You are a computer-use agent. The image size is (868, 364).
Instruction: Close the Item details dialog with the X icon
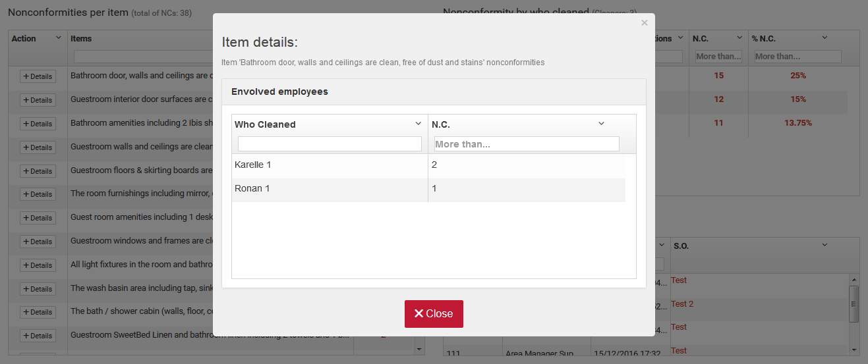(644, 23)
